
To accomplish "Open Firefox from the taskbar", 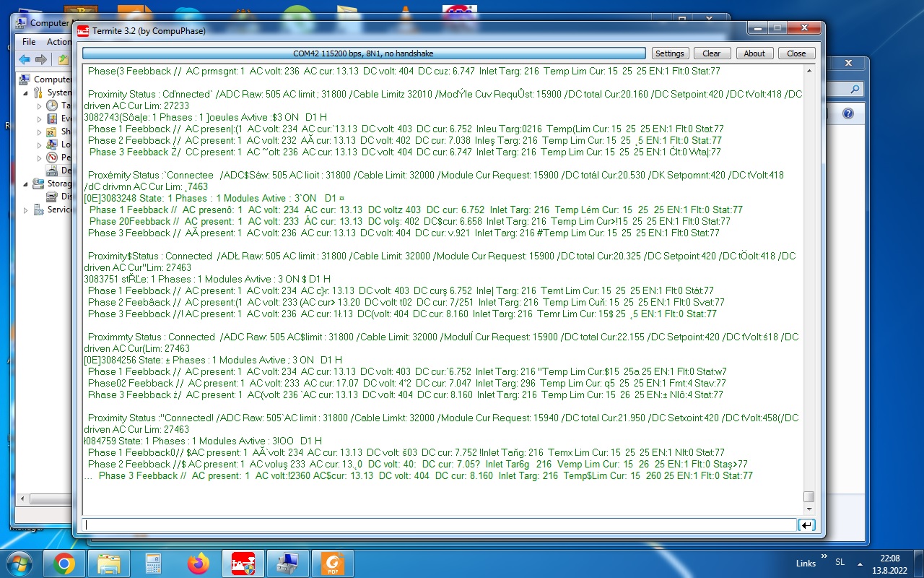I will click(199, 563).
